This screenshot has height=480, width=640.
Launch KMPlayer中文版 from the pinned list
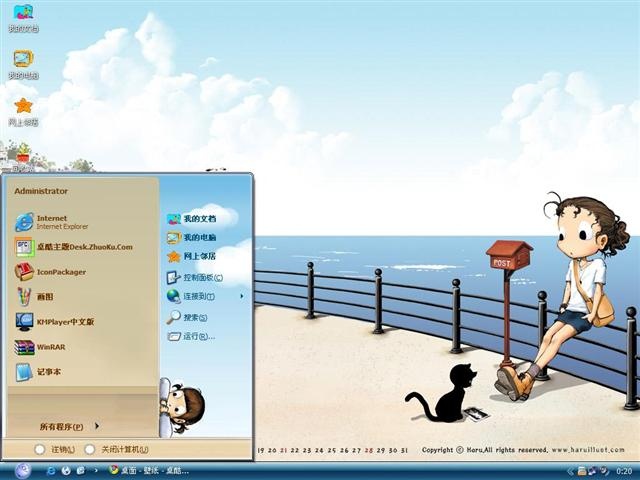pos(55,322)
